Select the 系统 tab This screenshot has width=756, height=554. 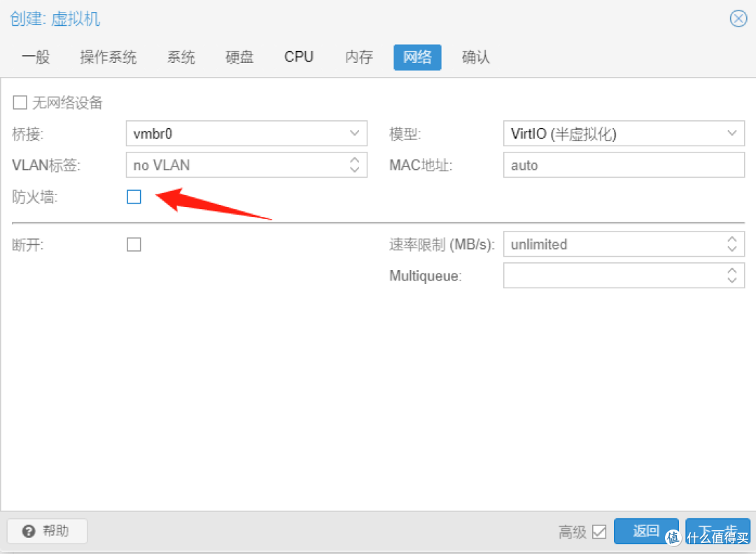[181, 57]
